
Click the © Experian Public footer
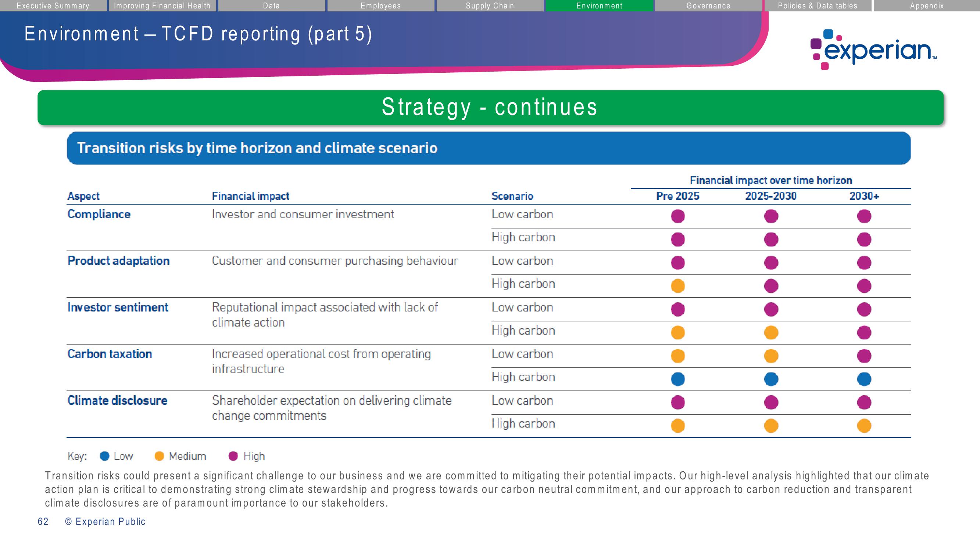105,521
